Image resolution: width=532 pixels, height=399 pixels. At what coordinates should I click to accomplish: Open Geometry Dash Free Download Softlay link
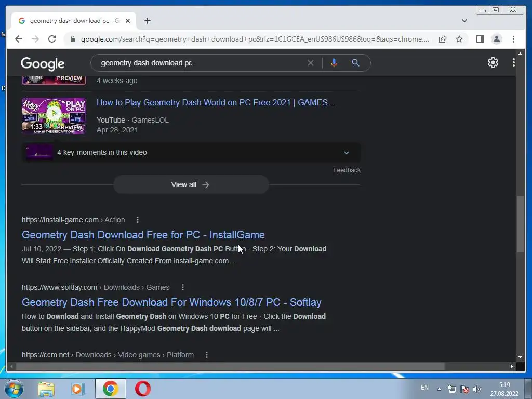click(x=171, y=302)
